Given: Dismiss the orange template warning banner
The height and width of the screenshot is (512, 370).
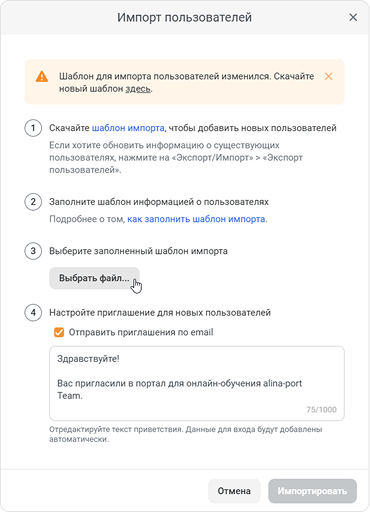Looking at the screenshot, I should [328, 76].
